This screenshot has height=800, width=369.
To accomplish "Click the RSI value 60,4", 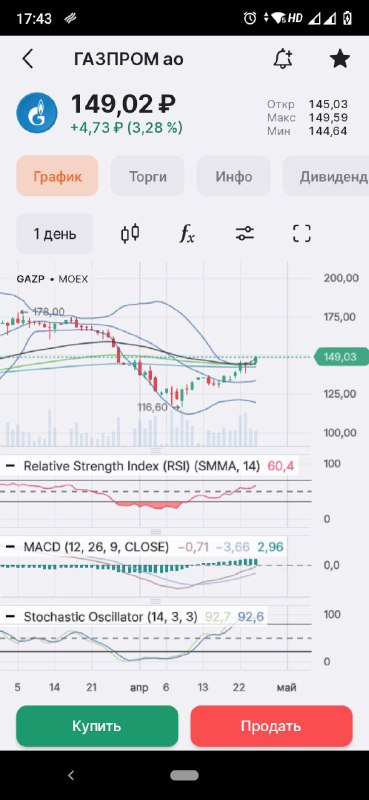I will tap(280, 466).
